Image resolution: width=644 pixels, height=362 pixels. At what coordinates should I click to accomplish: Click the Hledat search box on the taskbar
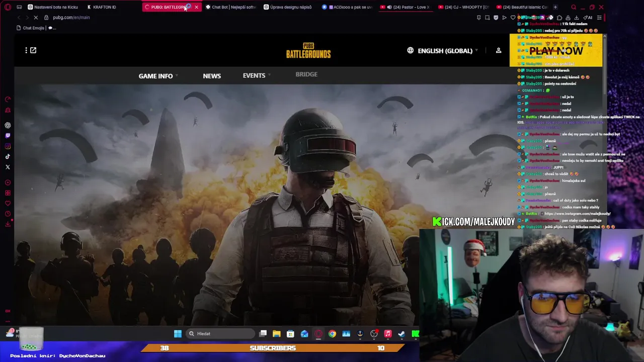point(220,333)
